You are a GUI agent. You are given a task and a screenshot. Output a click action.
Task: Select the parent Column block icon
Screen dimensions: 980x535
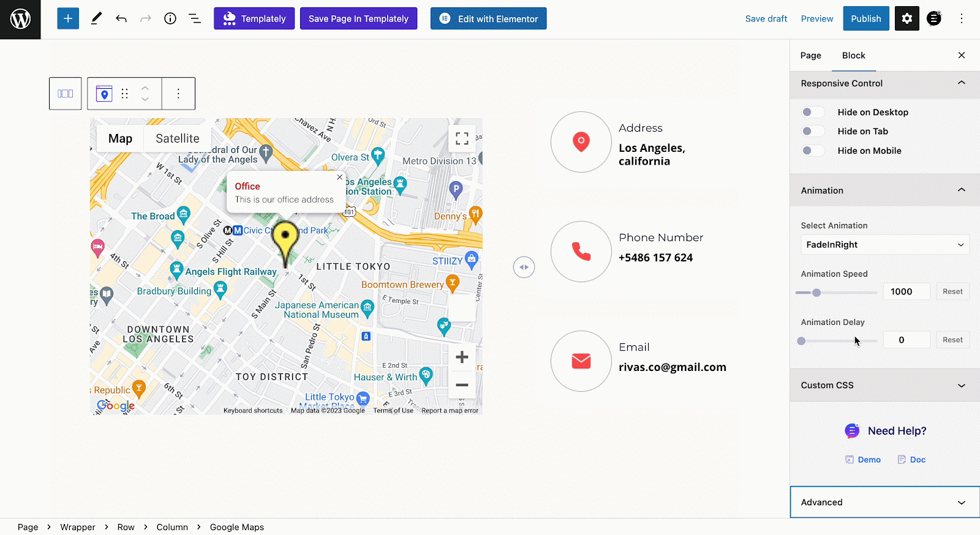[66, 94]
